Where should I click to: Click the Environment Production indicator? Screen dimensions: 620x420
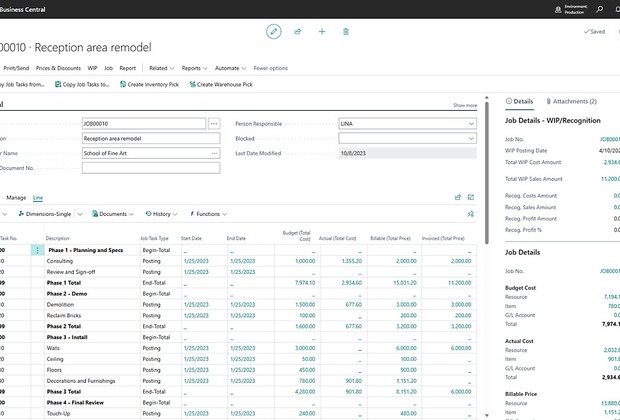point(570,9)
